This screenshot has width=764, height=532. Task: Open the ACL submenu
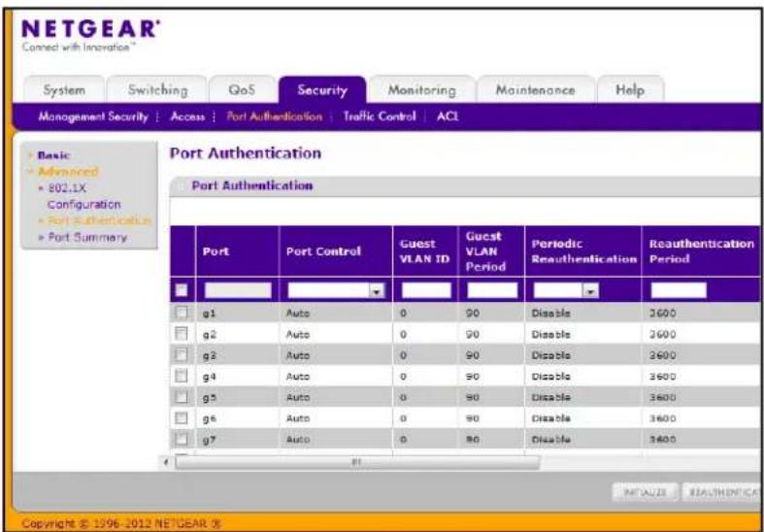pos(448,116)
